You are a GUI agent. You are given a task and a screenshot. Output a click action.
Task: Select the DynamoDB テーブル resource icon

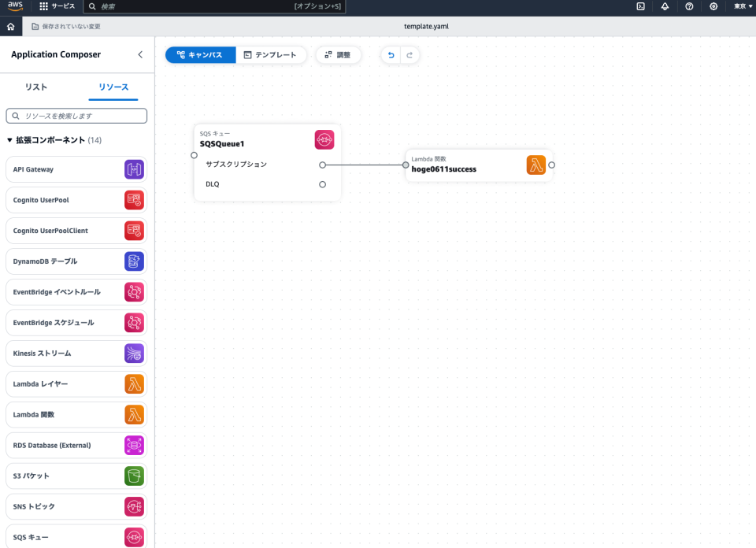pyautogui.click(x=134, y=261)
